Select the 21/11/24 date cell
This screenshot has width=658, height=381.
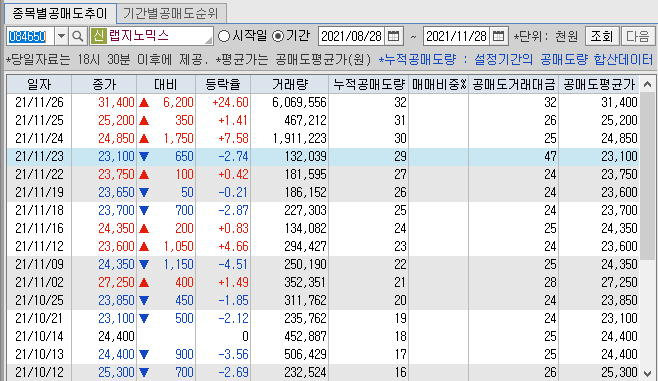(x=39, y=138)
